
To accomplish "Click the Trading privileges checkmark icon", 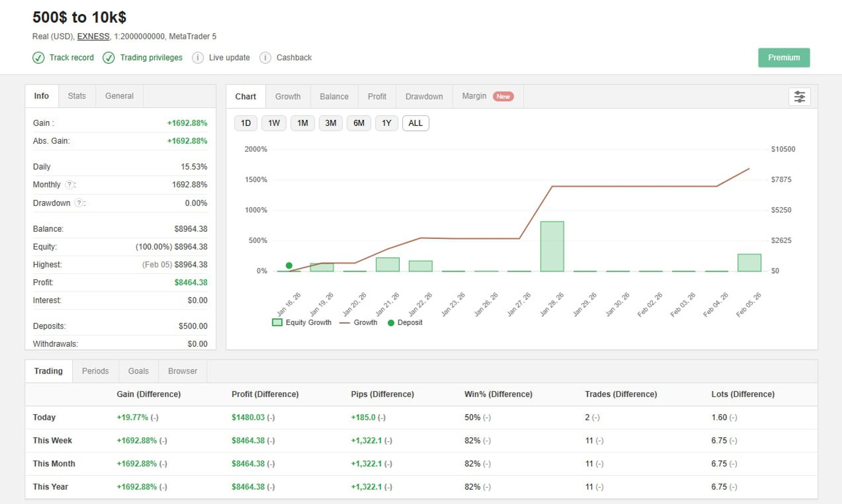I will (x=108, y=58).
